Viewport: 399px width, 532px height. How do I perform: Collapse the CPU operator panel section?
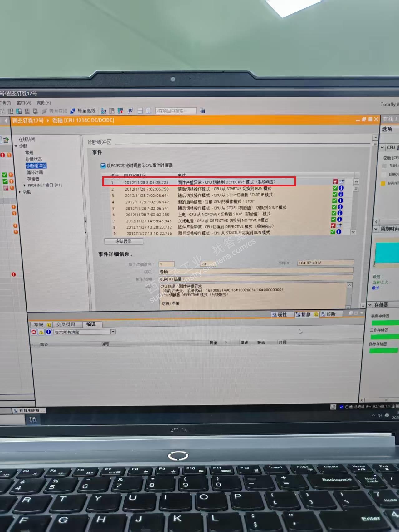point(382,148)
